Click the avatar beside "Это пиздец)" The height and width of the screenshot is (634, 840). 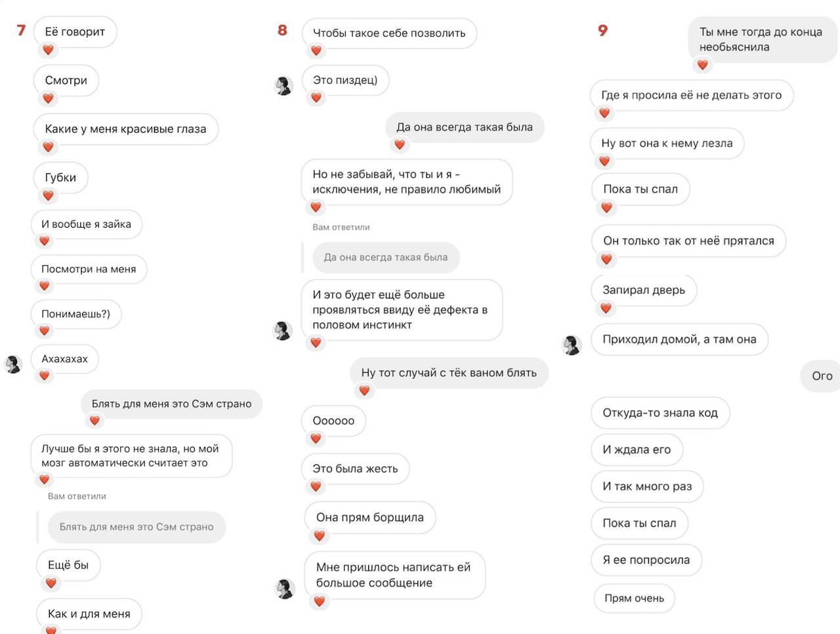tap(283, 86)
